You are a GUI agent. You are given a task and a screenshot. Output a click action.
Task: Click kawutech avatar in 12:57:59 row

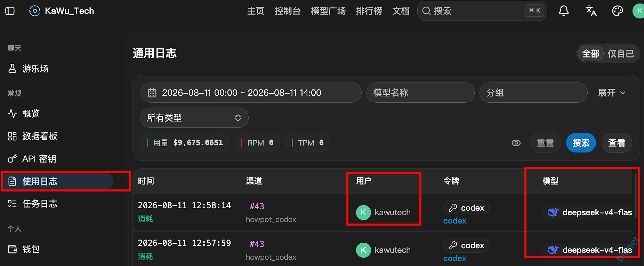coord(363,250)
